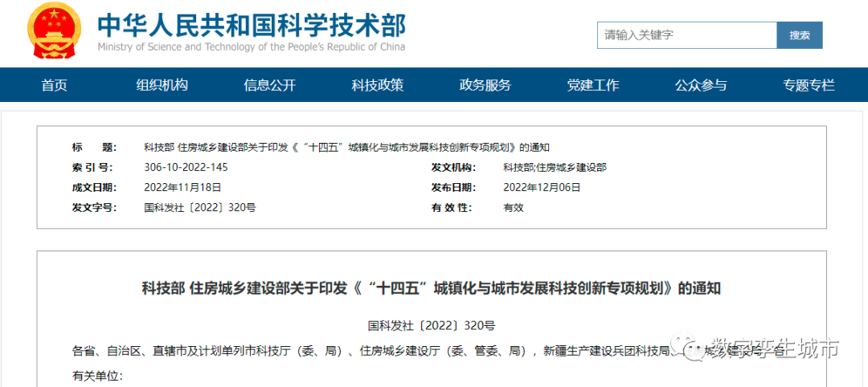
Task: Open the 政务服务 menu item
Action: click(x=485, y=85)
